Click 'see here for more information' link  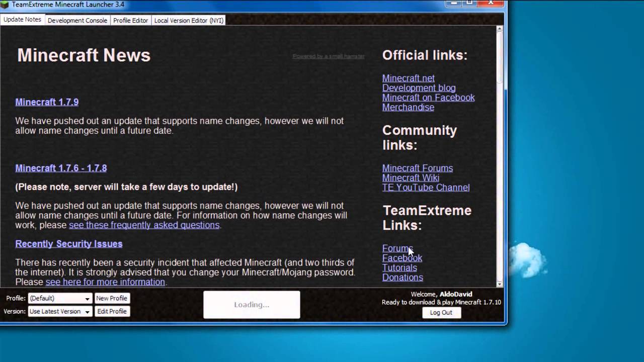click(x=105, y=282)
